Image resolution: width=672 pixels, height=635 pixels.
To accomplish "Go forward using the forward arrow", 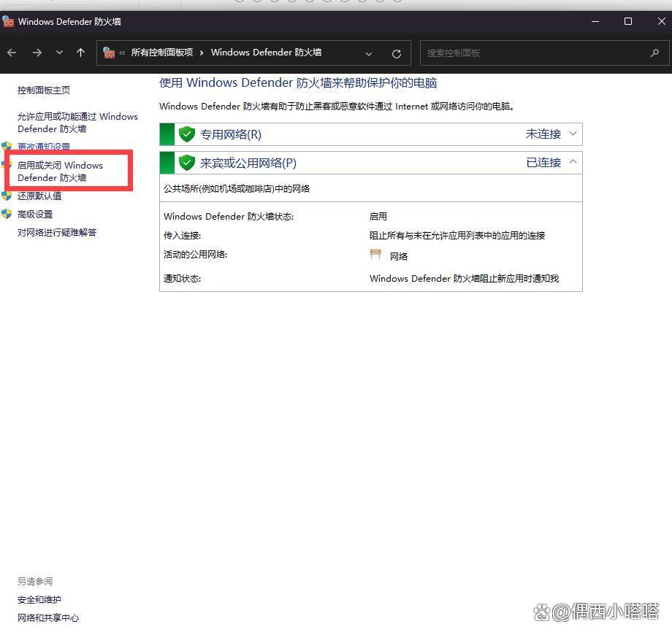I will [37, 53].
